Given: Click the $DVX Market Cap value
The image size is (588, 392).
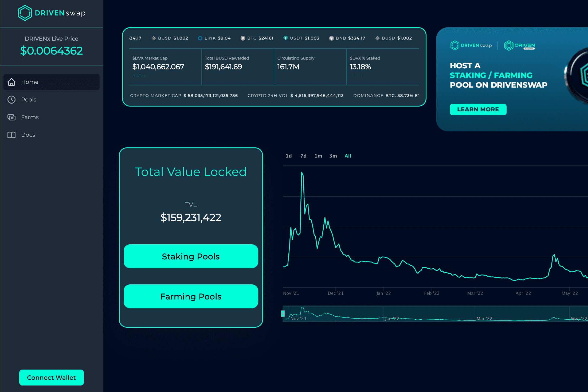Looking at the screenshot, I should point(158,67).
